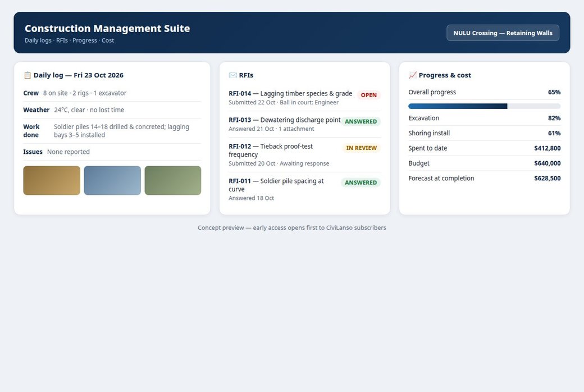Click the 'Concept preview — early access' footer note
This screenshot has height=392, width=584.
(292, 227)
